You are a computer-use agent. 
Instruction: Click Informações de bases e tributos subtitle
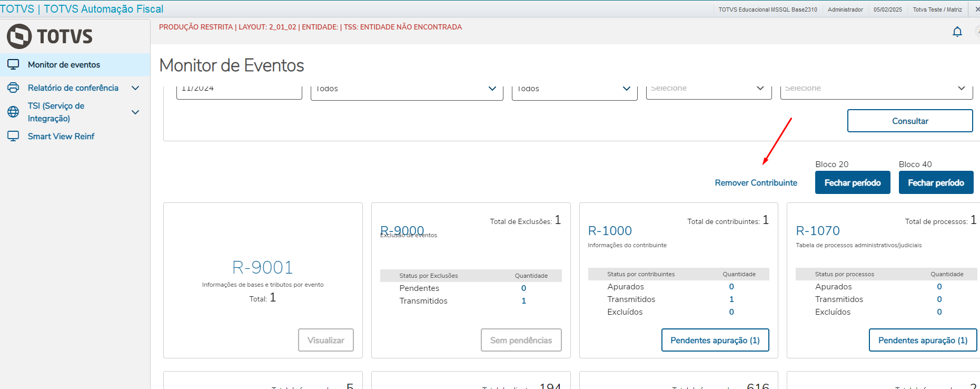(x=263, y=285)
